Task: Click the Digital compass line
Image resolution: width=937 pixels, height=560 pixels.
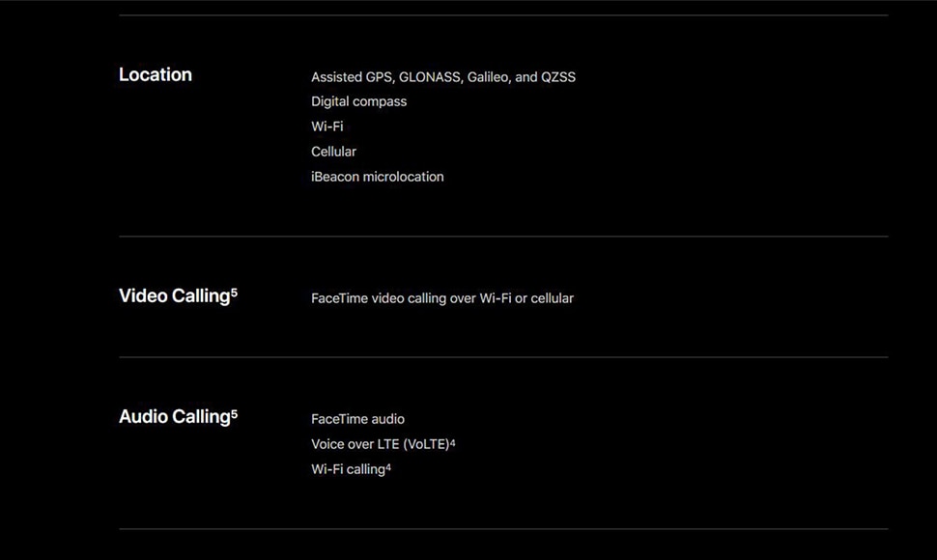Action: [358, 102]
